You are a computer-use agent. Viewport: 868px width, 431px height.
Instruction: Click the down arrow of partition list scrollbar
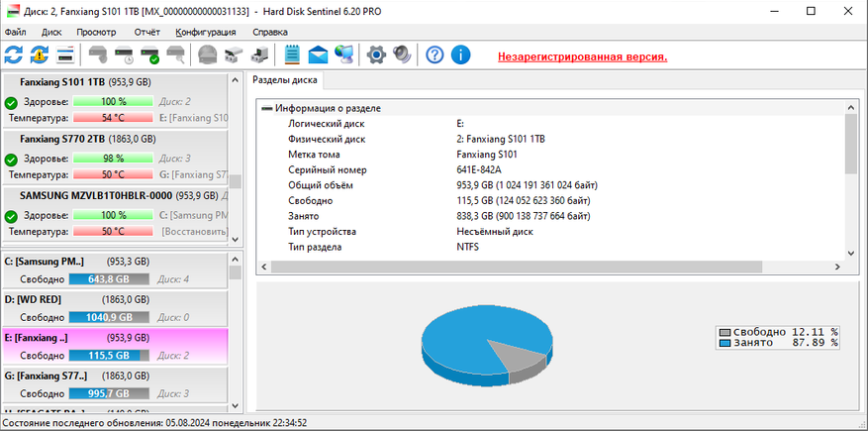[x=236, y=406]
